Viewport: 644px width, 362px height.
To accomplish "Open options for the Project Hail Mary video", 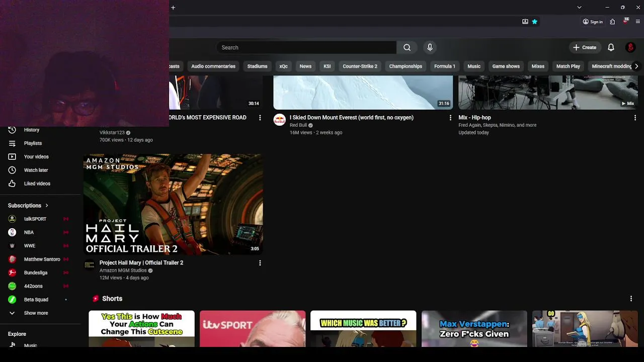I will coord(260,263).
